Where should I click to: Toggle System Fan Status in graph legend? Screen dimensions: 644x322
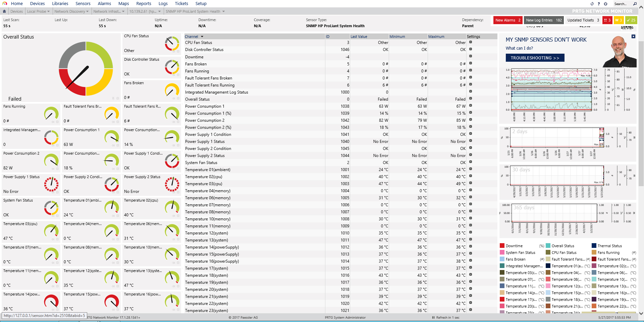click(518, 253)
